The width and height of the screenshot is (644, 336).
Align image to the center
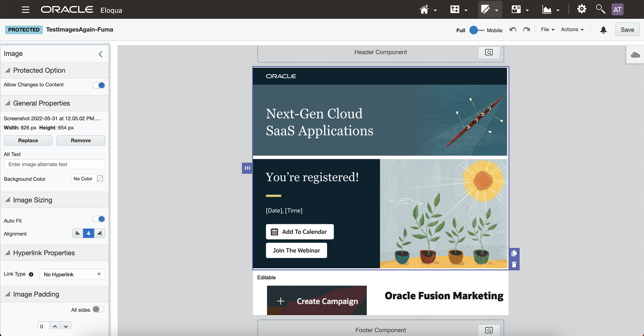tap(89, 233)
